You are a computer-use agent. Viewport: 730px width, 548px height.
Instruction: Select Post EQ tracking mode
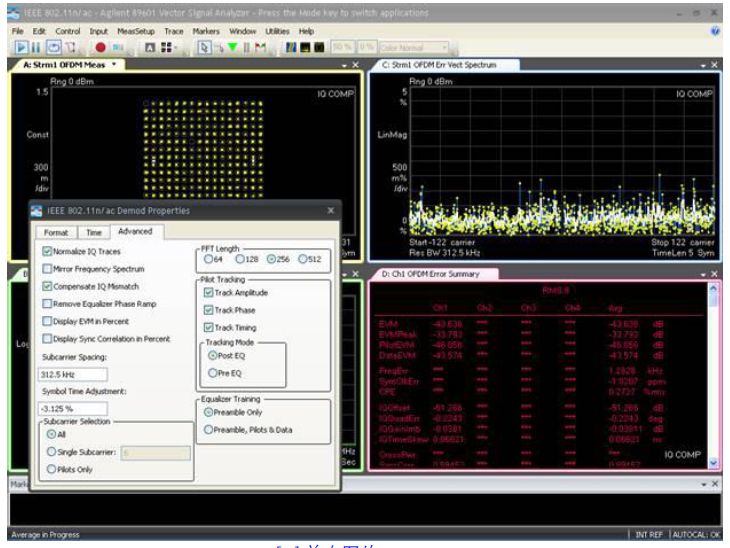212,356
